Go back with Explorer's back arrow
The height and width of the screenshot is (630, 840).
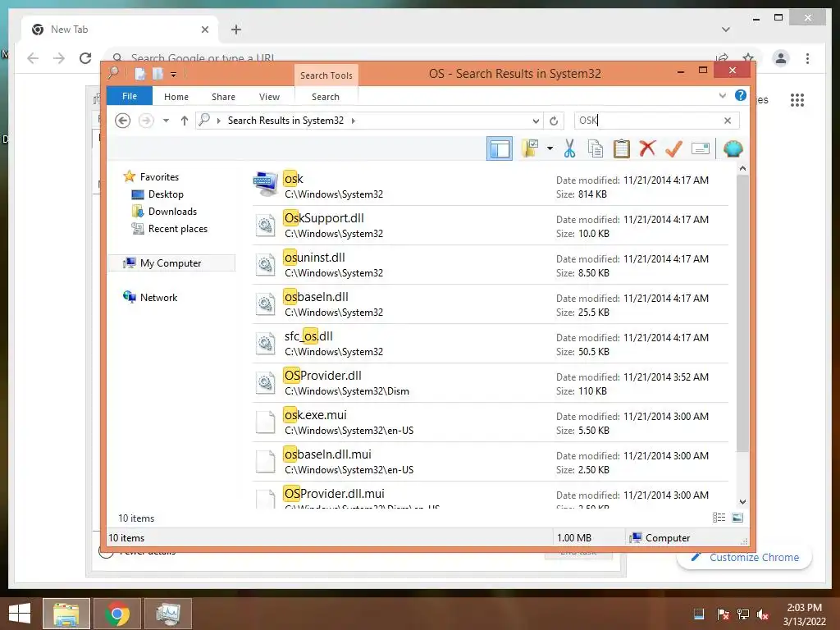tap(123, 121)
